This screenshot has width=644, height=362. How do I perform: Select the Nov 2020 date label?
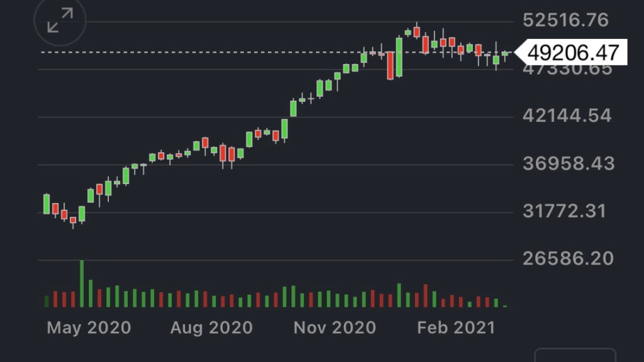click(334, 327)
